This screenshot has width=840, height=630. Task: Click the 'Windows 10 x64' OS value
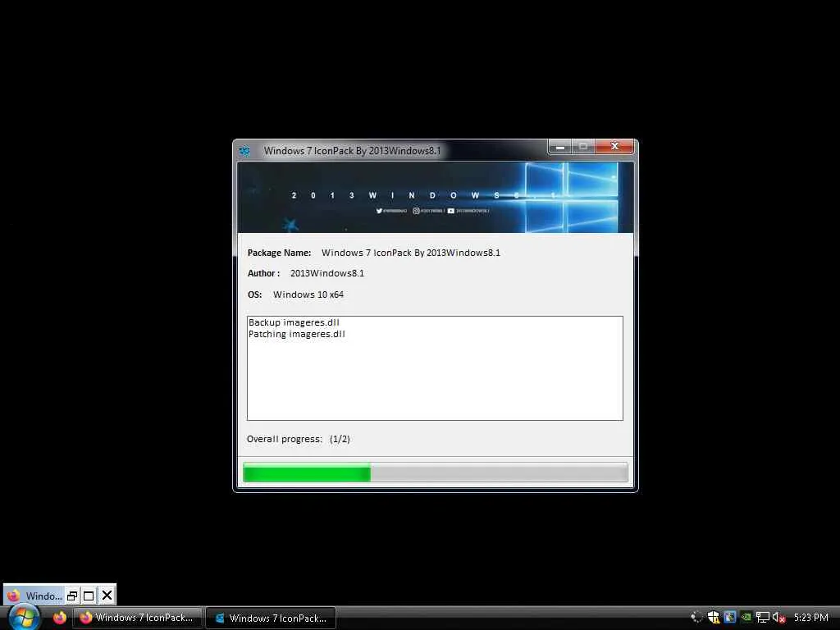point(308,294)
